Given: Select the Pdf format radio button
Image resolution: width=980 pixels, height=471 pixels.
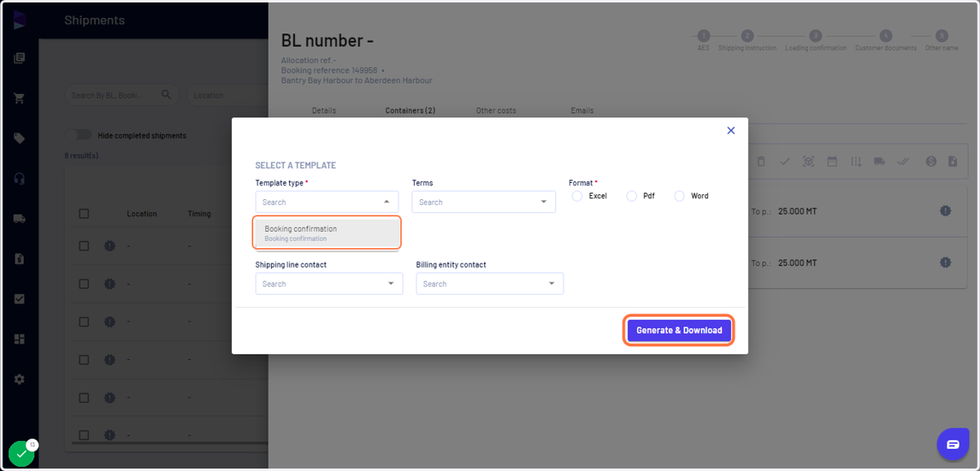Looking at the screenshot, I should pyautogui.click(x=631, y=196).
